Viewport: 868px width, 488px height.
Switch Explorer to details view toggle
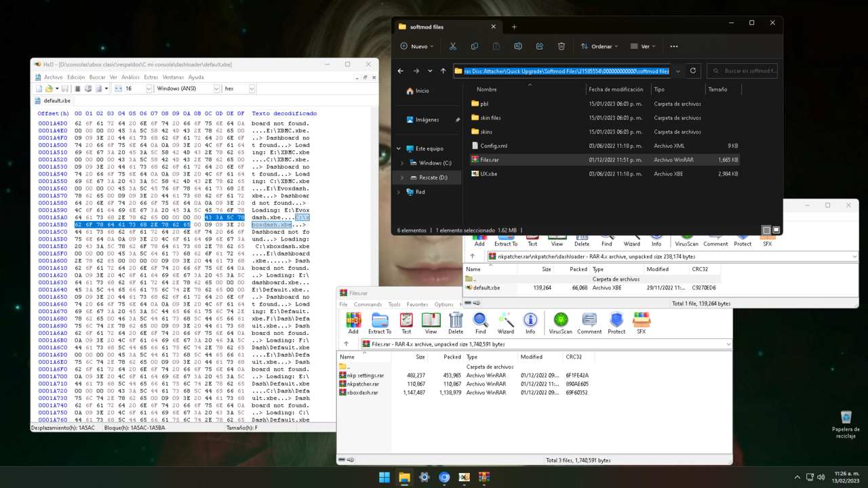[x=767, y=230]
